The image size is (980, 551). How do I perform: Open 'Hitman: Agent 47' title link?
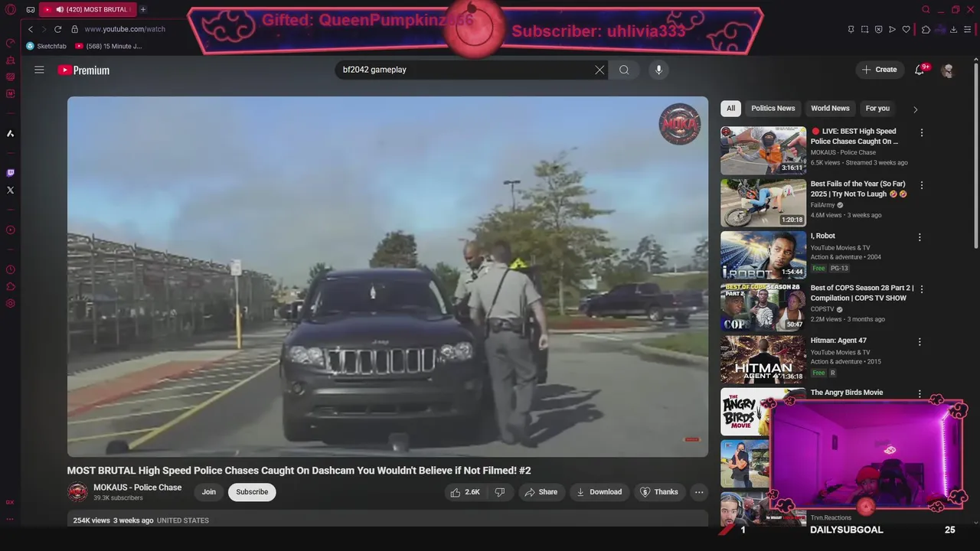[x=838, y=341]
